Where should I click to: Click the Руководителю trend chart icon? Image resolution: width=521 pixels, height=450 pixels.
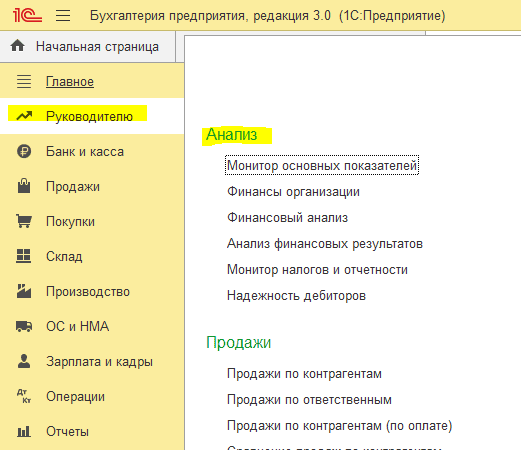click(24, 116)
